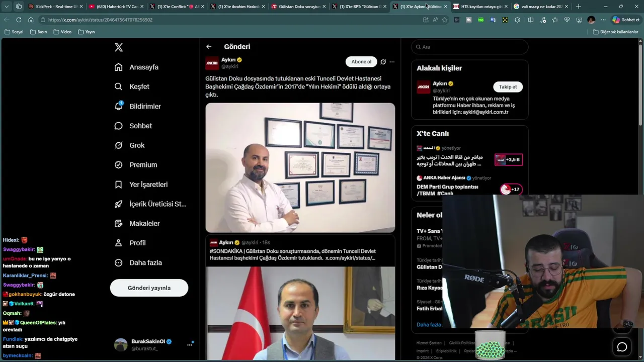Viewport: 644px width, 362px height.
Task: Click the Grok icon beside Abone ol
Action: pyautogui.click(x=383, y=62)
